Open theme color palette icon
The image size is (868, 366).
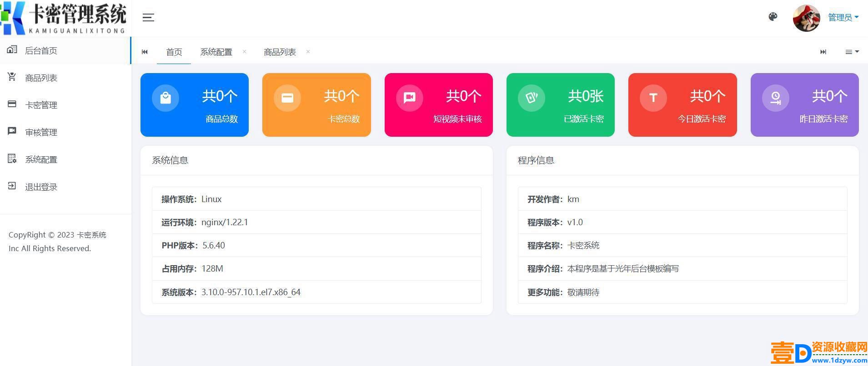click(773, 17)
